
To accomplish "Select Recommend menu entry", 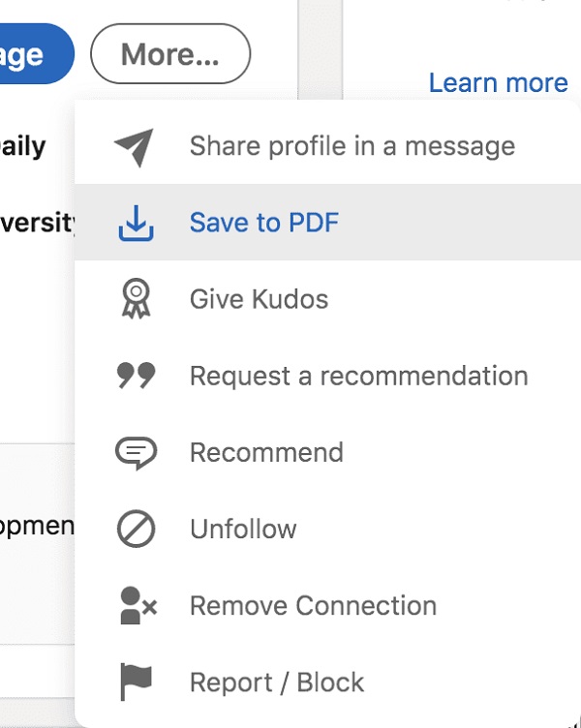I will (x=266, y=452).
